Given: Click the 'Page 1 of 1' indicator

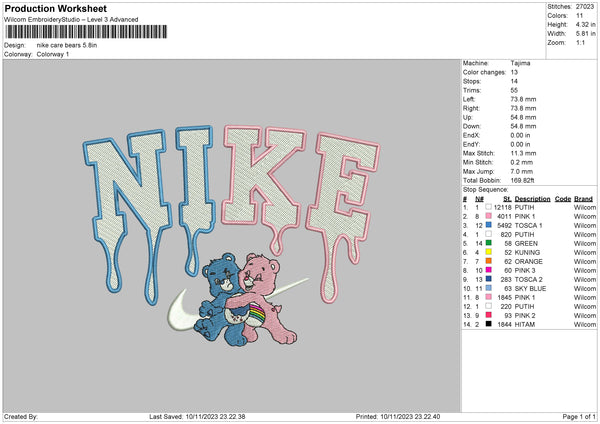Looking at the screenshot, I should (579, 416).
